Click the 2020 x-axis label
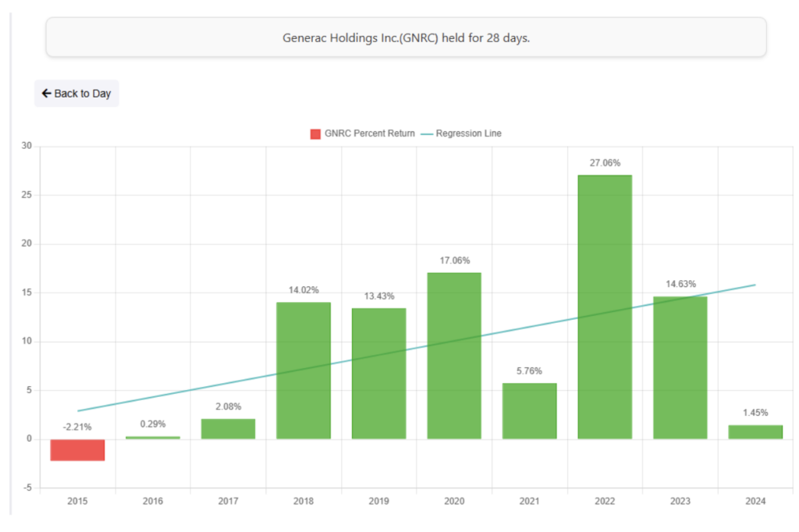Viewport: 799px width, 532px height. click(454, 502)
